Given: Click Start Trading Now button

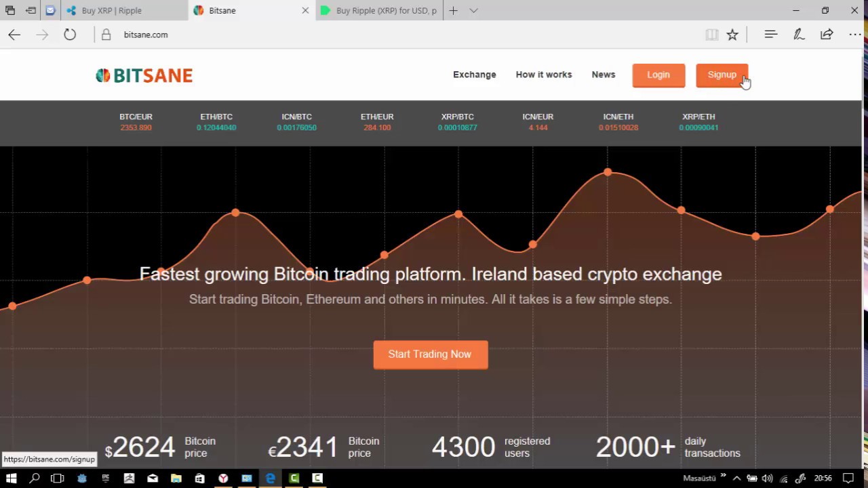Looking at the screenshot, I should click(431, 354).
